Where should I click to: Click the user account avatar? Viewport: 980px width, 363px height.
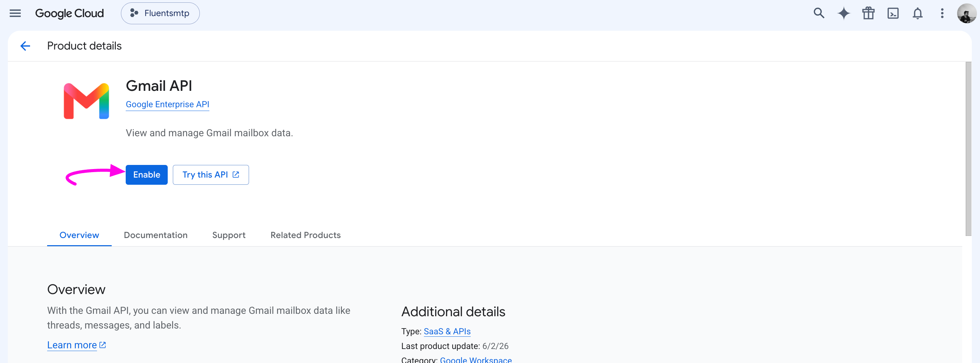coord(966,13)
